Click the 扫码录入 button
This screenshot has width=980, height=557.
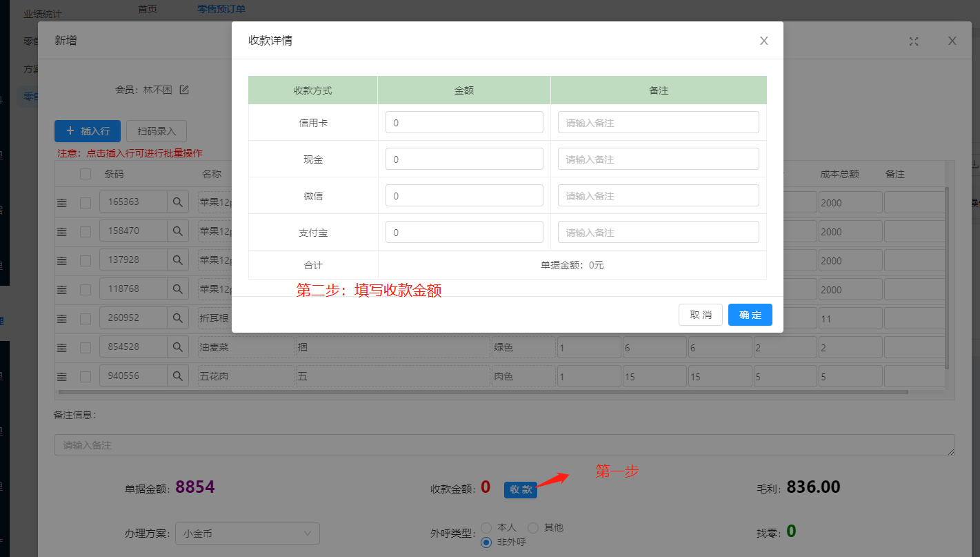click(x=157, y=131)
